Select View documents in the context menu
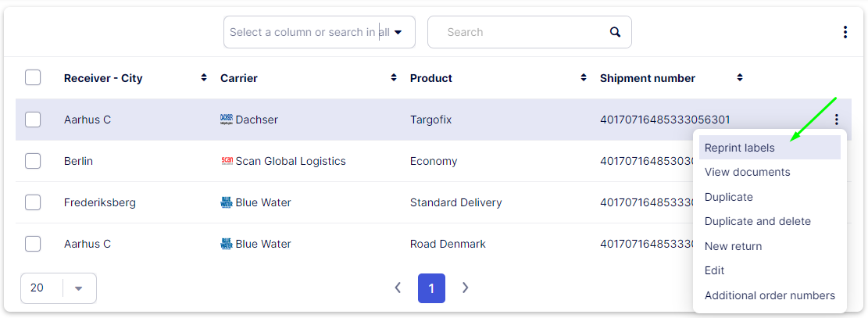Image resolution: width=868 pixels, height=318 pixels. point(747,172)
